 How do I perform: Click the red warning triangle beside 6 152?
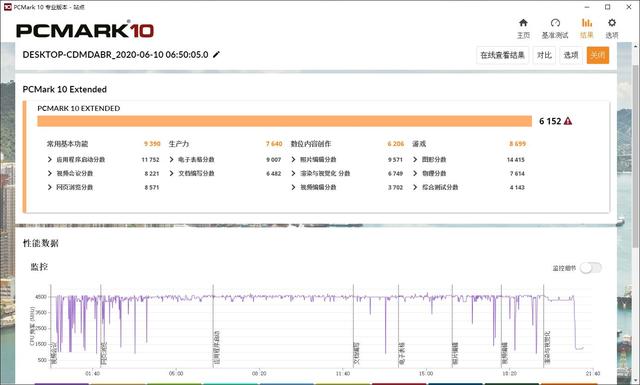568,121
